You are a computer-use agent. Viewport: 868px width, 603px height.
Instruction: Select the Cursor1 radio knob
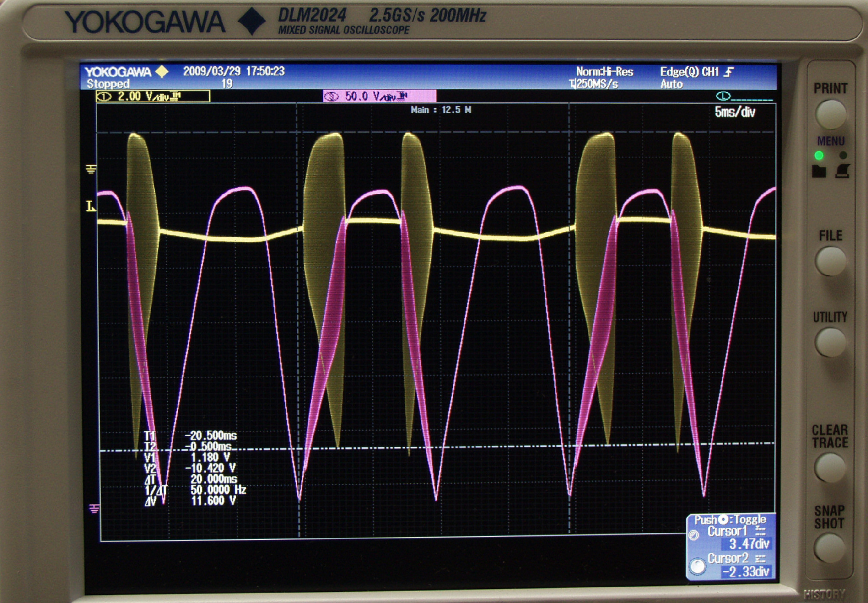click(x=694, y=535)
